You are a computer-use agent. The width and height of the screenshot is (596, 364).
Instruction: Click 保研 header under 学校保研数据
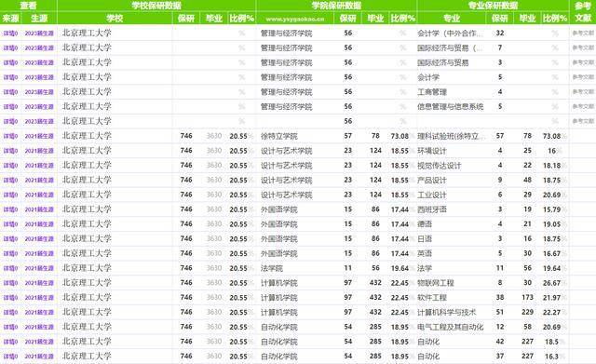pyautogui.click(x=186, y=19)
